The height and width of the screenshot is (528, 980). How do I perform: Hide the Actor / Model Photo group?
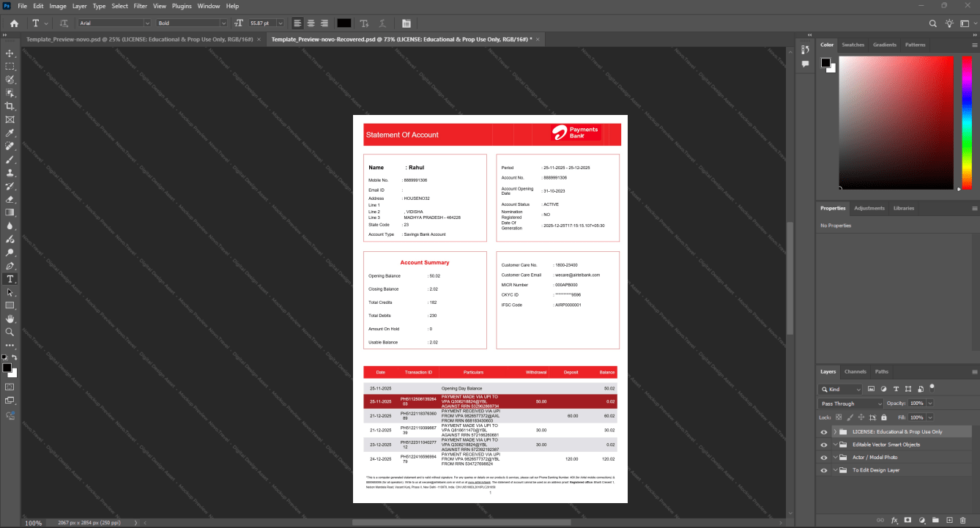(x=824, y=457)
